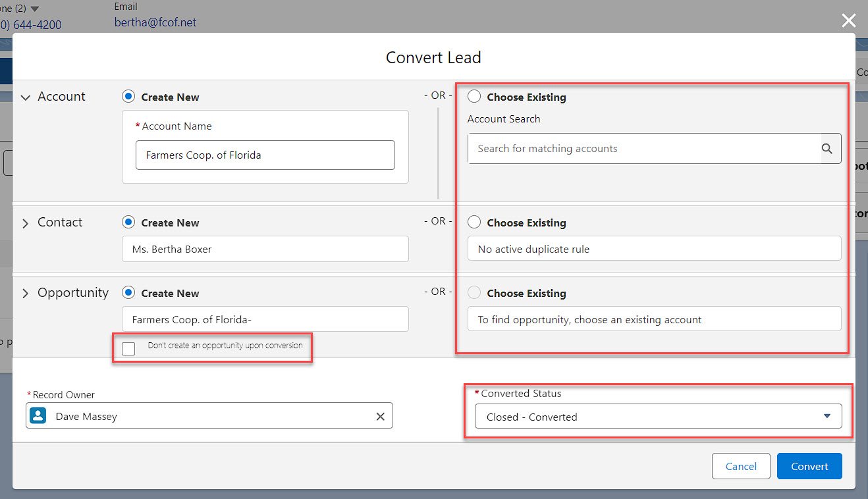
Task: Click the Search for matching accounts field
Action: tap(655, 149)
